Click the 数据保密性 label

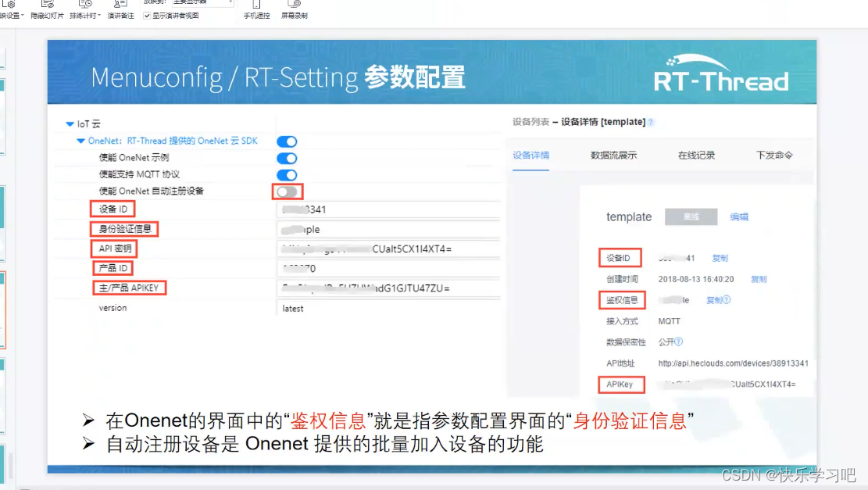(626, 342)
